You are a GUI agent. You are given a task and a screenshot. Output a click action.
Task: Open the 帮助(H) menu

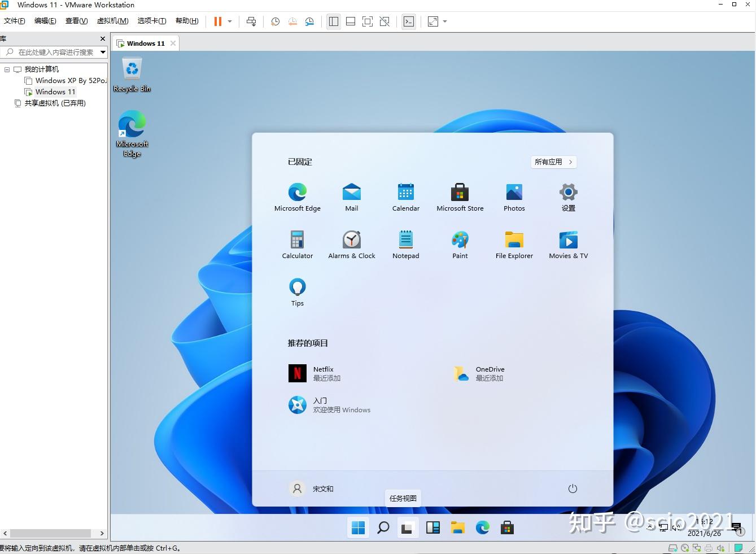click(187, 21)
